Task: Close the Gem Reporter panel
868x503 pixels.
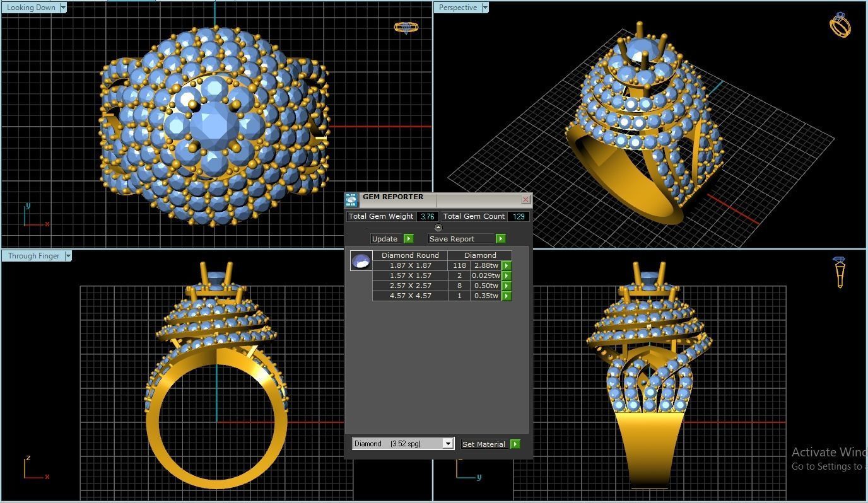Action: pyautogui.click(x=526, y=200)
